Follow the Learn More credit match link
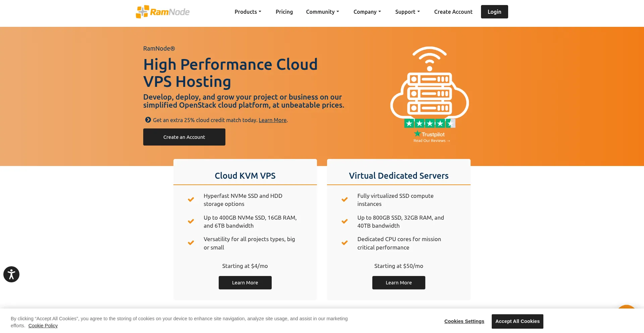Viewport: 644px width, 333px height. coord(272,120)
